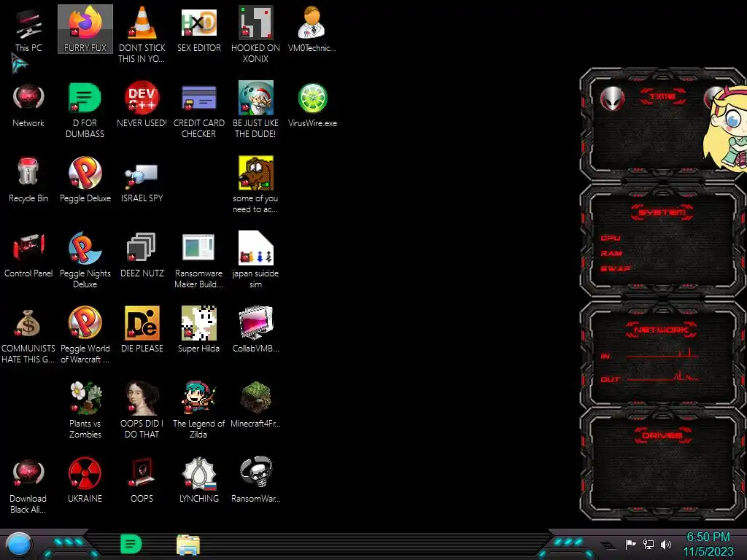Click the NETWORK widget header

point(662,330)
